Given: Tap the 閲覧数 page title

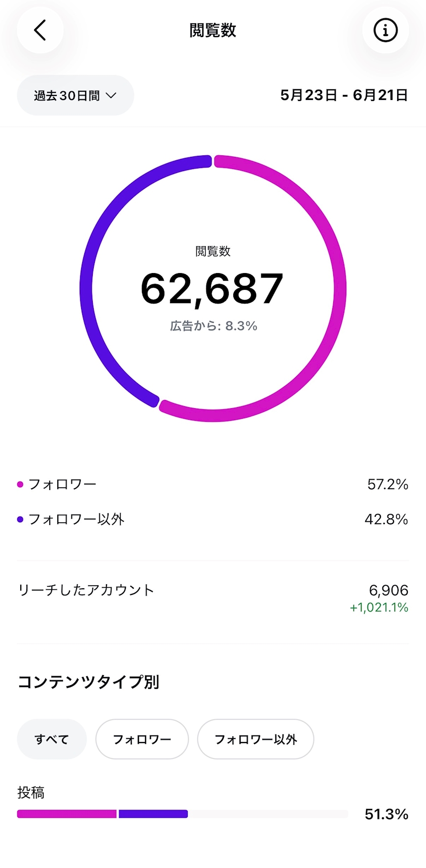Looking at the screenshot, I should 213,30.
